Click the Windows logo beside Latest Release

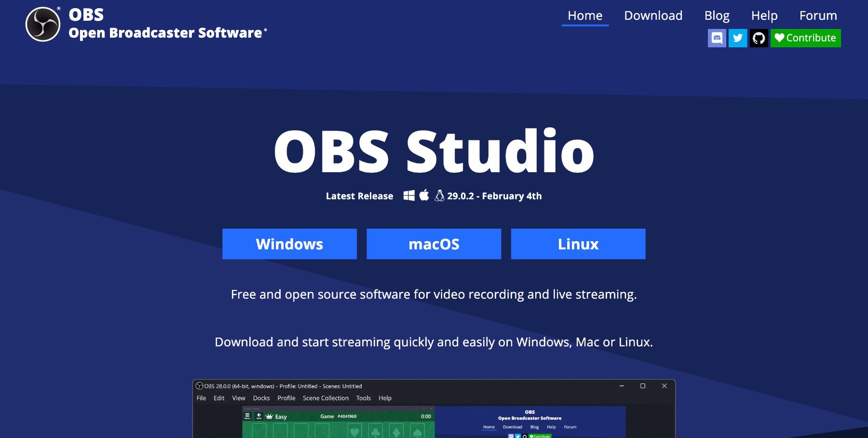click(x=409, y=196)
